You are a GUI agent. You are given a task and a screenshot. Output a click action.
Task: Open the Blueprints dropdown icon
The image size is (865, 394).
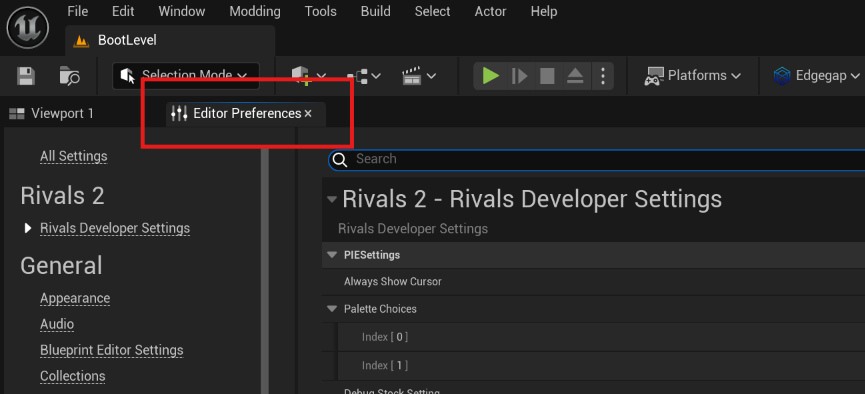[x=364, y=76]
